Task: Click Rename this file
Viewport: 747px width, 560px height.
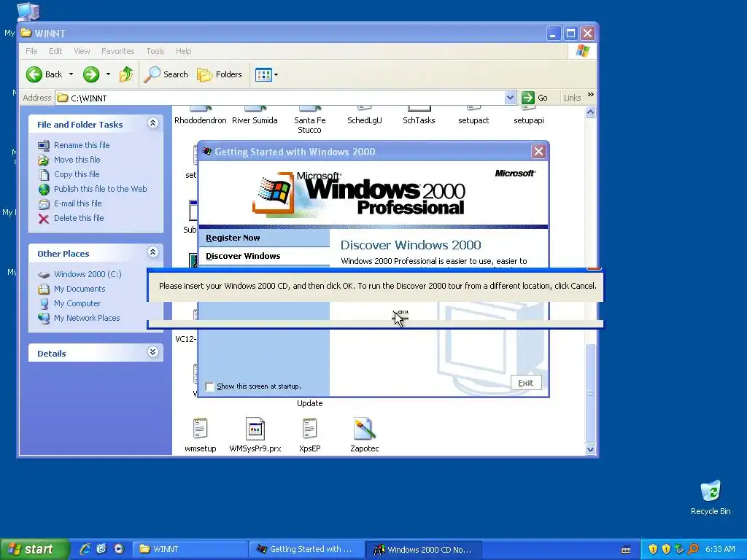Action: coord(82,145)
